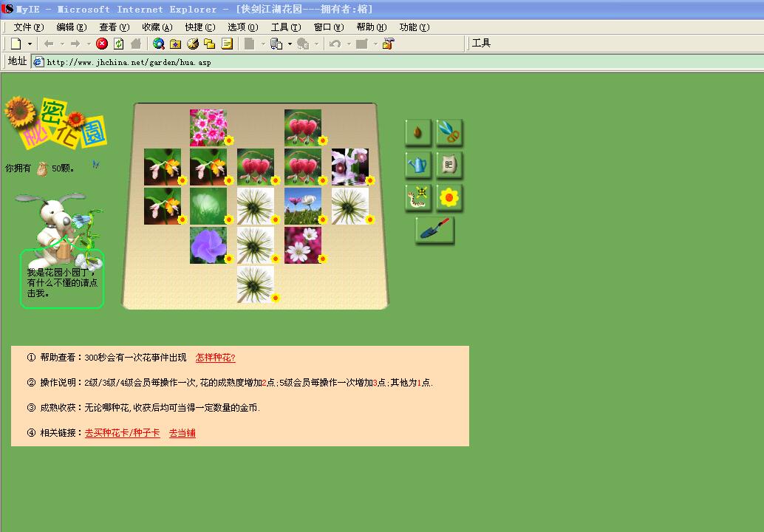Select the purple morning glory plot
The width and height of the screenshot is (764, 532).
[x=208, y=245]
